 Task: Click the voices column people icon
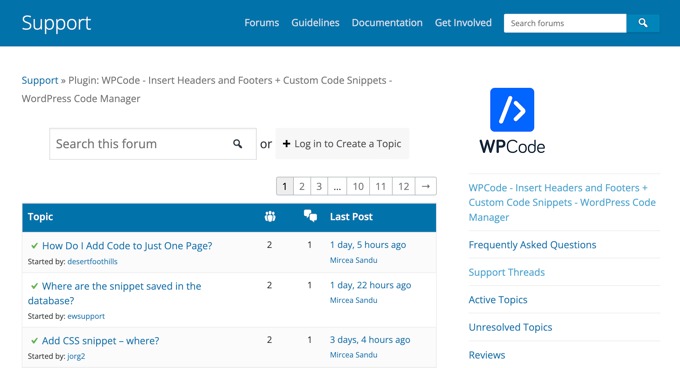[x=270, y=216]
